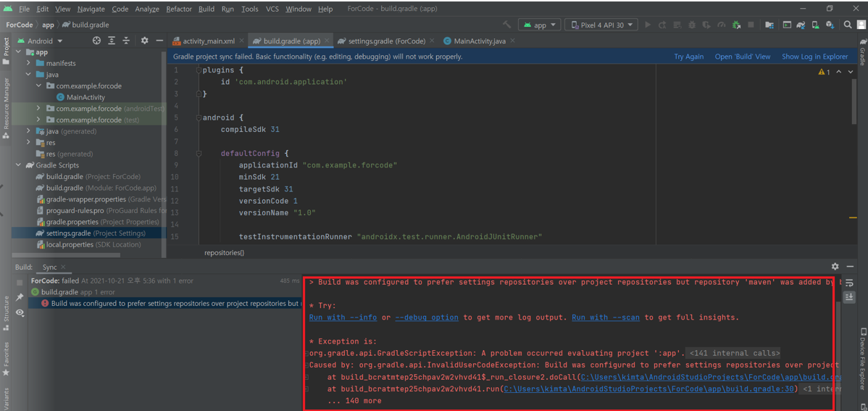This screenshot has height=411, width=868.
Task: Click the Make Project hammer icon
Action: [x=506, y=25]
